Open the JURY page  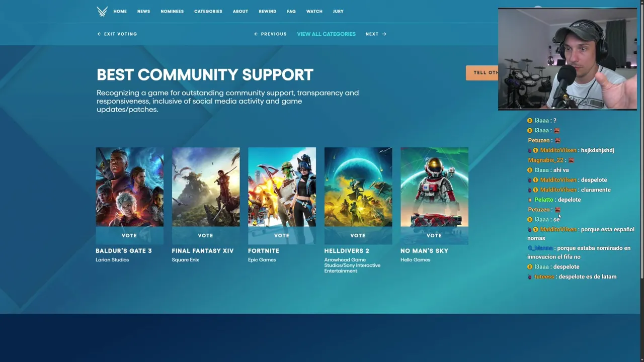338,12
